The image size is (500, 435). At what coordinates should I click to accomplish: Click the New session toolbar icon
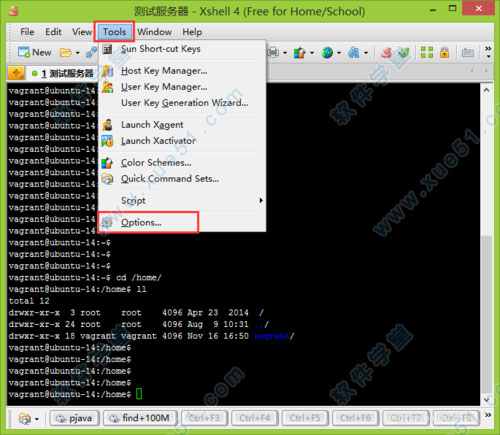24,52
